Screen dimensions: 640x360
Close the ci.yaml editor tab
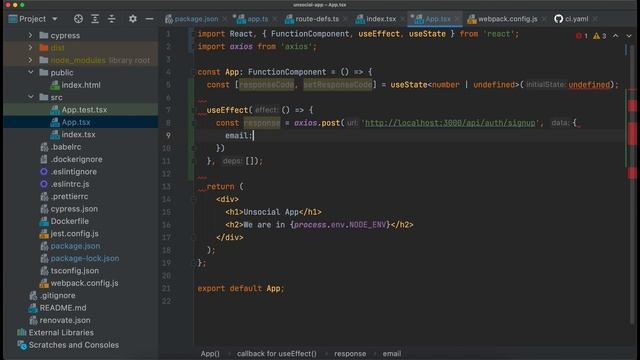(x=595, y=19)
